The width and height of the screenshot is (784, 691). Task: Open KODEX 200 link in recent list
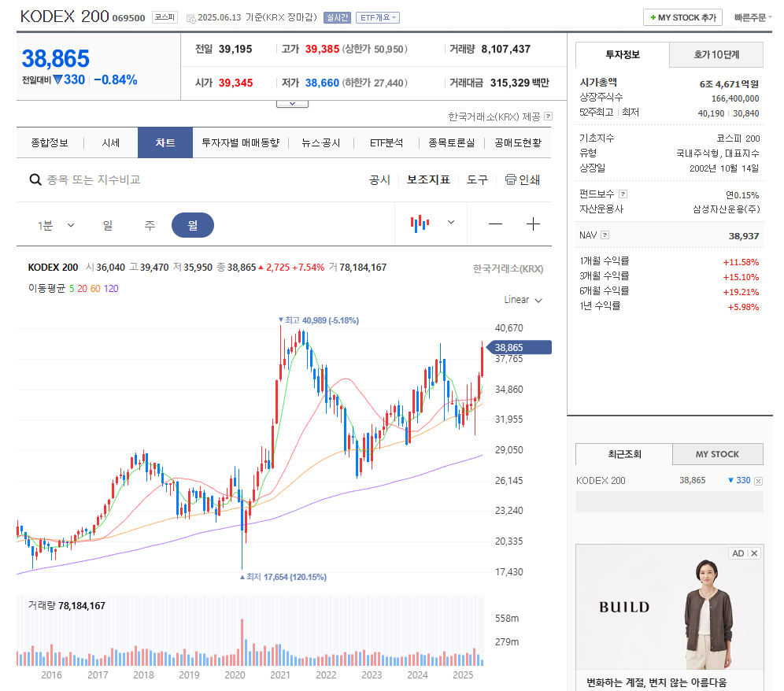pos(601,481)
